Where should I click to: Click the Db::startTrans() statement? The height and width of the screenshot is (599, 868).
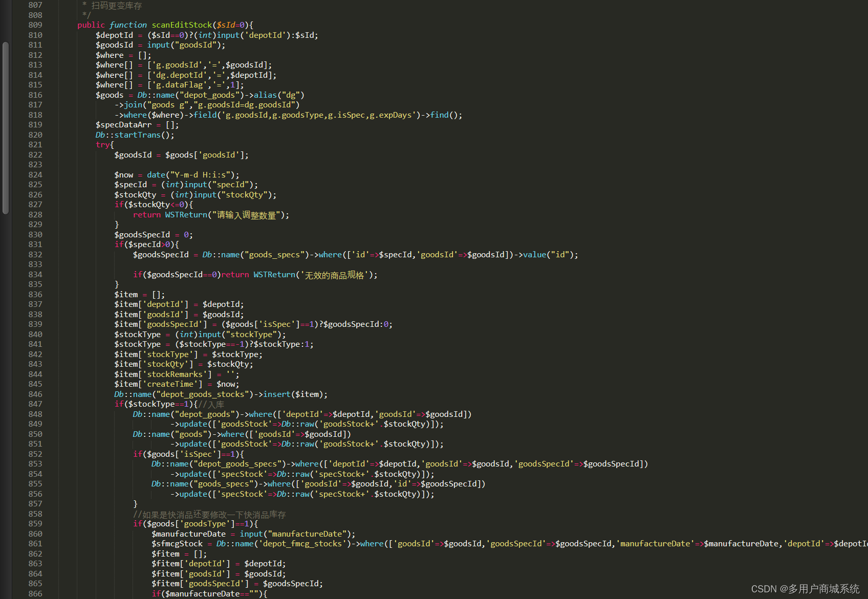point(135,135)
